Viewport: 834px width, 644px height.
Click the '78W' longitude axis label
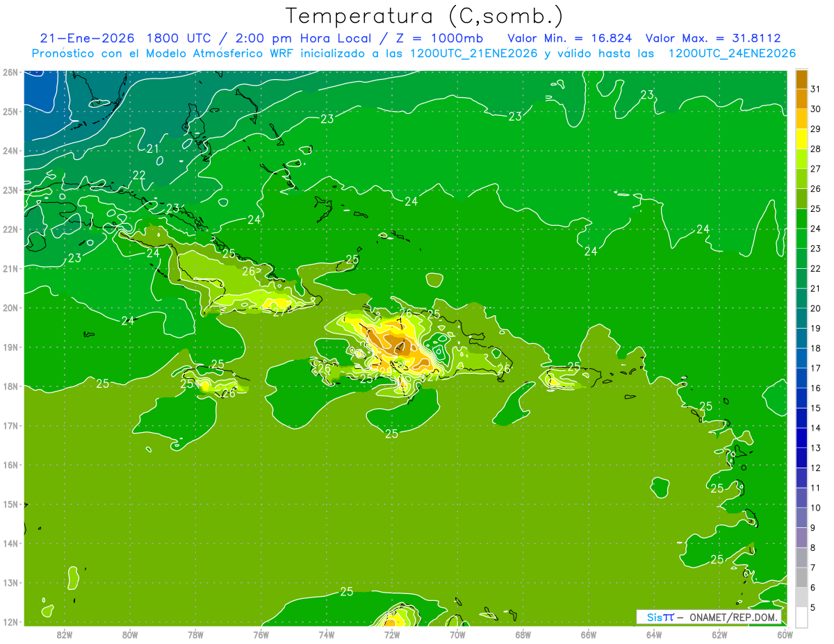click(195, 634)
